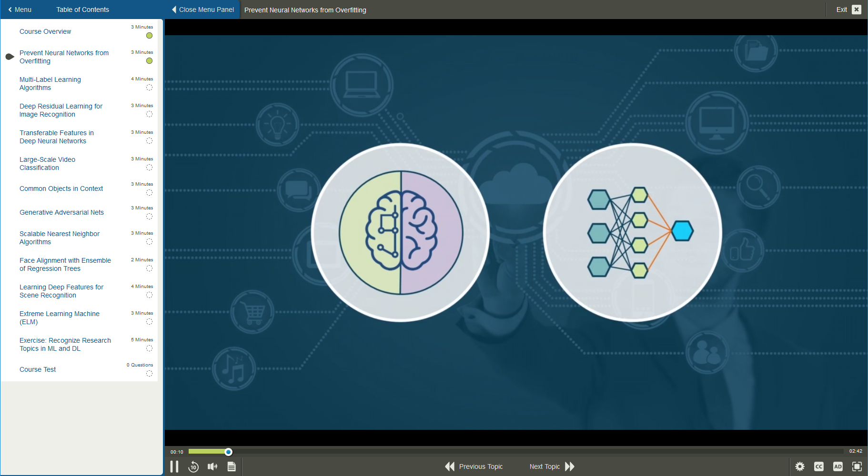This screenshot has width=868, height=476.
Task: Rewind video 10 seconds
Action: pyautogui.click(x=193, y=466)
